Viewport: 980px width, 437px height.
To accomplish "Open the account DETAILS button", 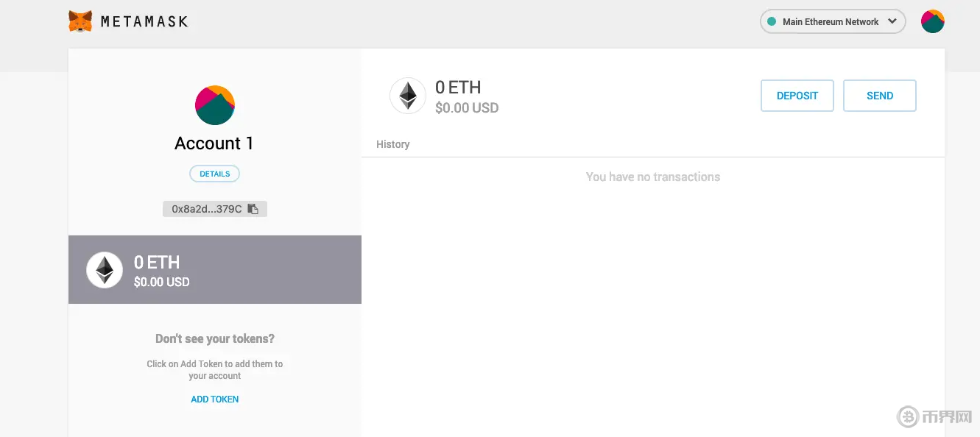I will [215, 174].
